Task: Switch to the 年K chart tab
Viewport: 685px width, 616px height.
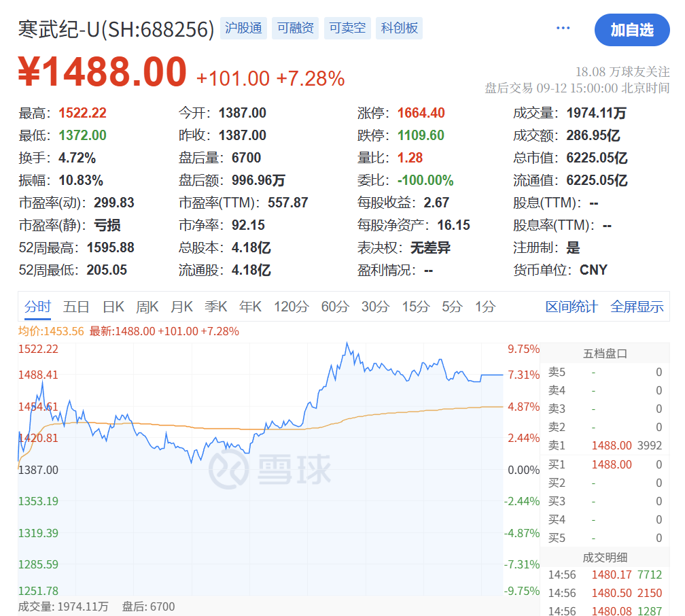Action: [250, 307]
